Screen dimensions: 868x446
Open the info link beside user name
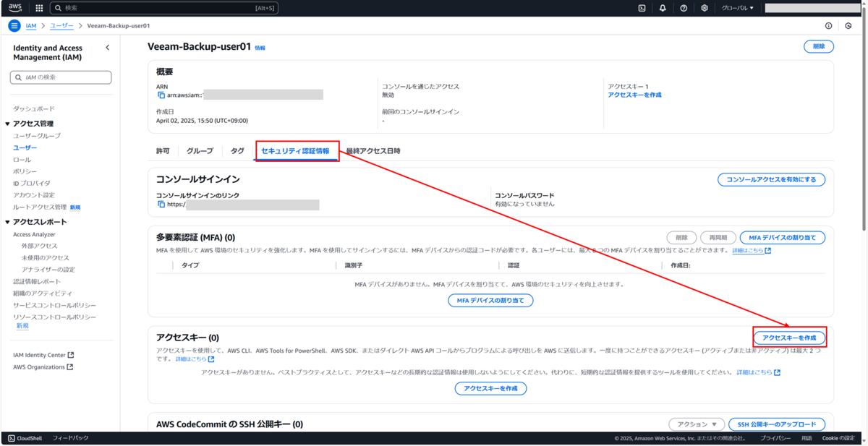point(260,48)
